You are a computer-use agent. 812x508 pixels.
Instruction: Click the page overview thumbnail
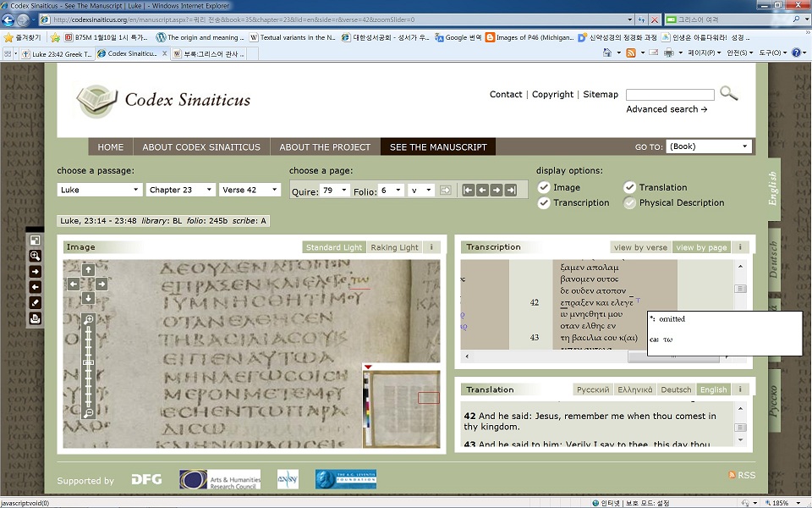click(x=402, y=408)
